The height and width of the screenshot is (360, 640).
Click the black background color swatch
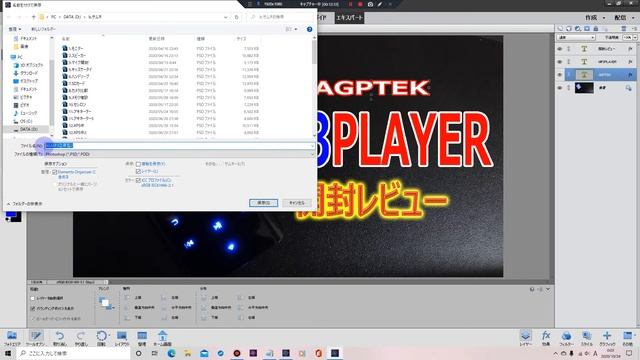17,218
